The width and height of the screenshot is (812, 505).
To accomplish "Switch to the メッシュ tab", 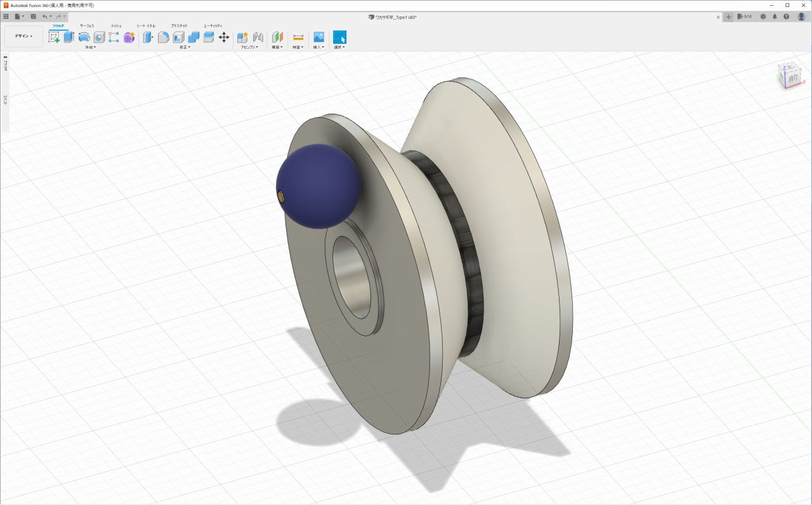I will point(116,25).
